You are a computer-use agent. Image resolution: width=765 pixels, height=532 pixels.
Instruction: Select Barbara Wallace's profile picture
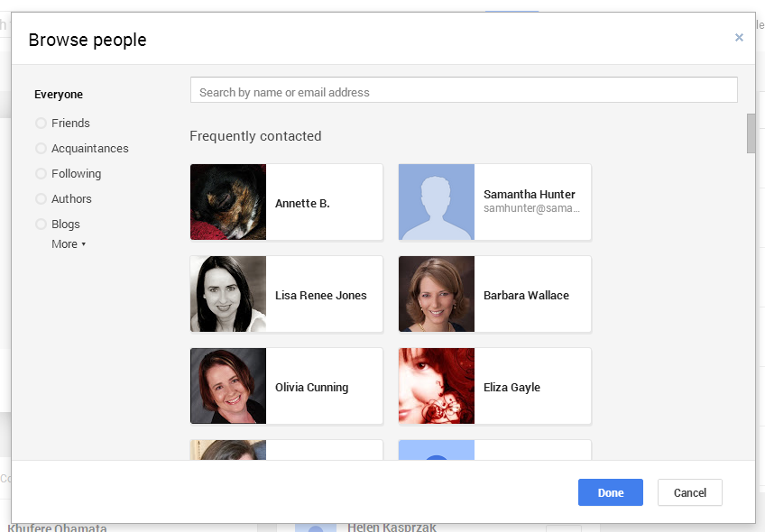437,294
